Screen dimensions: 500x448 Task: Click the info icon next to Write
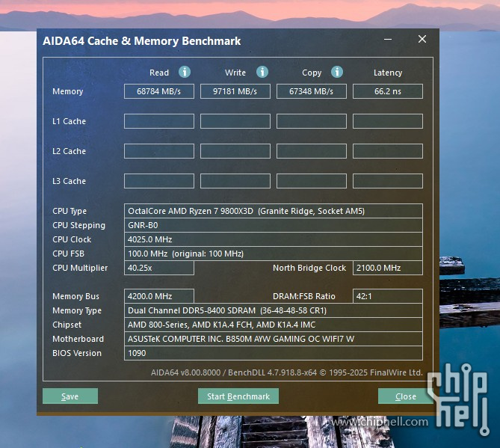pos(262,73)
